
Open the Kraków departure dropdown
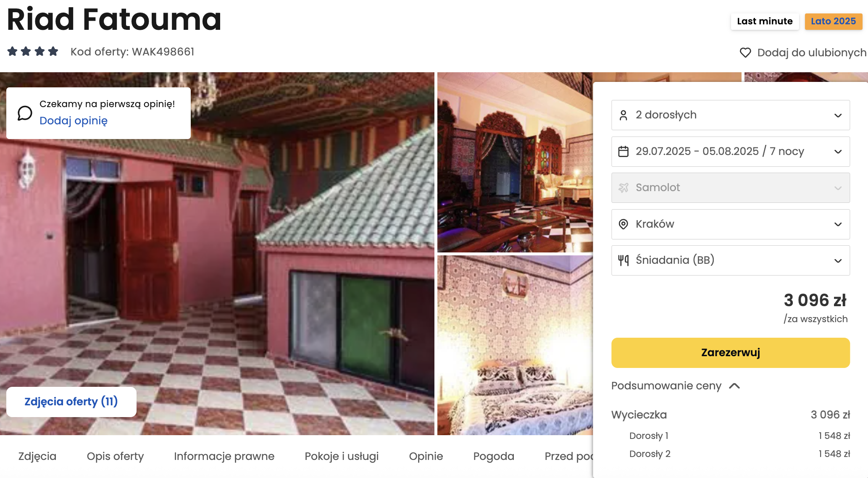731,224
